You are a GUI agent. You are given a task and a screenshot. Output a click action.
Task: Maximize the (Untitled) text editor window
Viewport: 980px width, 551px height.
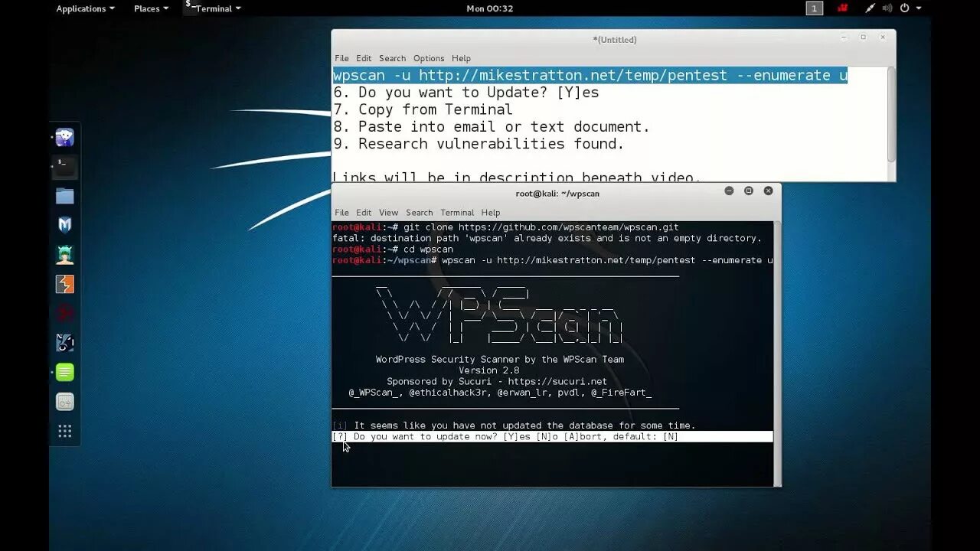(x=863, y=37)
